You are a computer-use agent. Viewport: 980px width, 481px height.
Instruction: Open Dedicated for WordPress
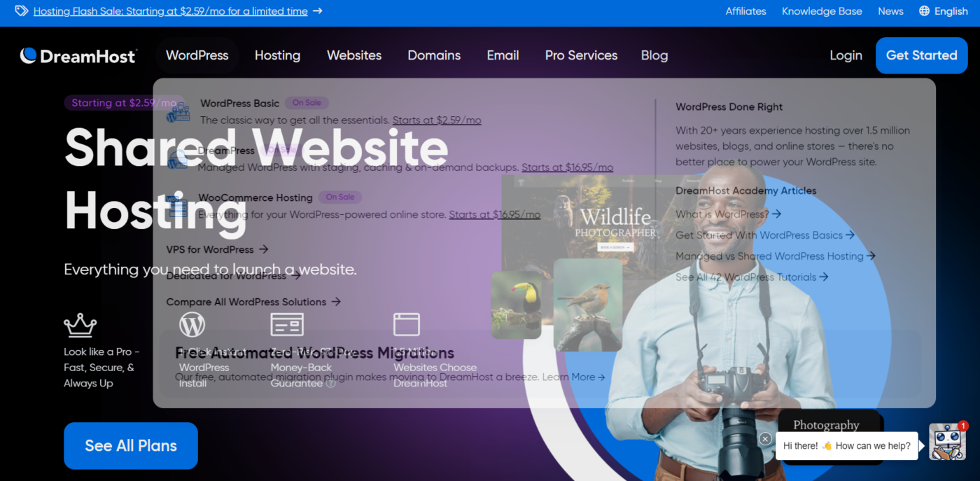[234, 276]
